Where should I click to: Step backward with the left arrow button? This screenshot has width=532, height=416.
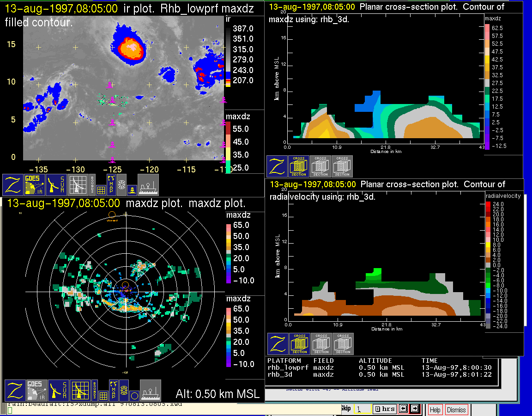coord(404,409)
